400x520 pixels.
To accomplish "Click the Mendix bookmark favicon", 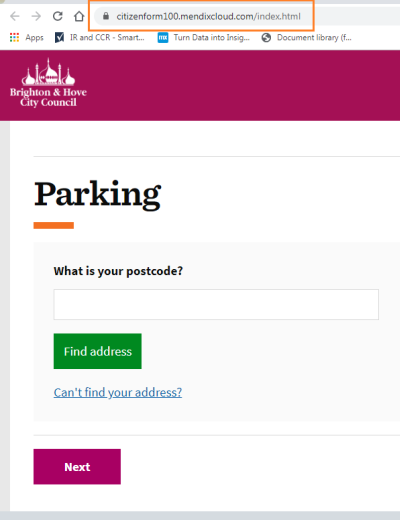I will coord(163,37).
